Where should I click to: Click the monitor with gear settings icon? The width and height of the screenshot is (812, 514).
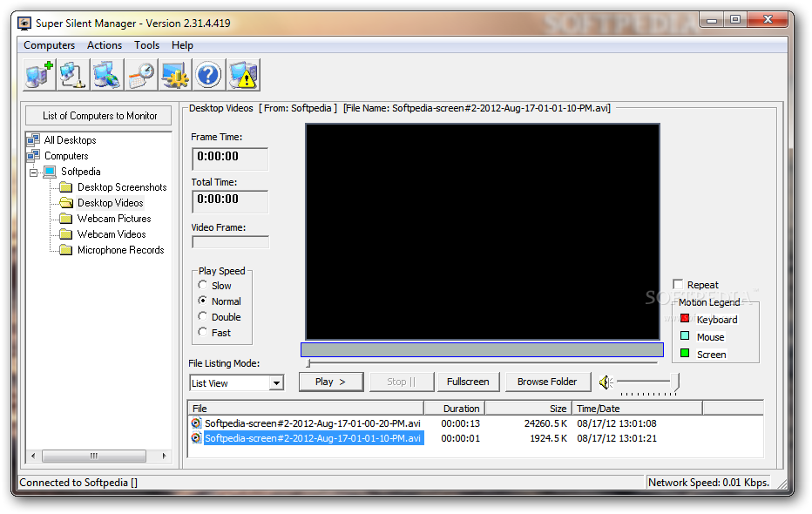click(174, 75)
